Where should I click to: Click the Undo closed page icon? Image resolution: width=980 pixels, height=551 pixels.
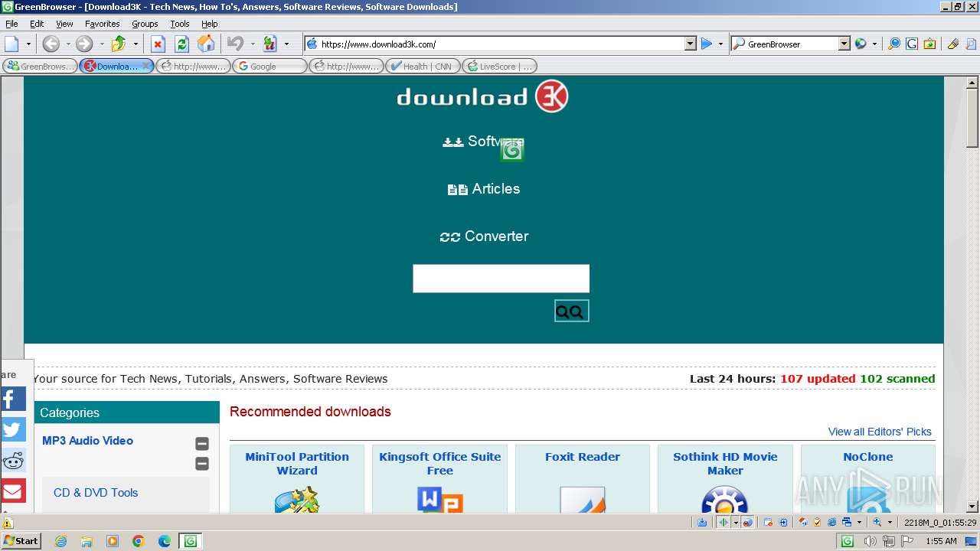click(x=235, y=44)
